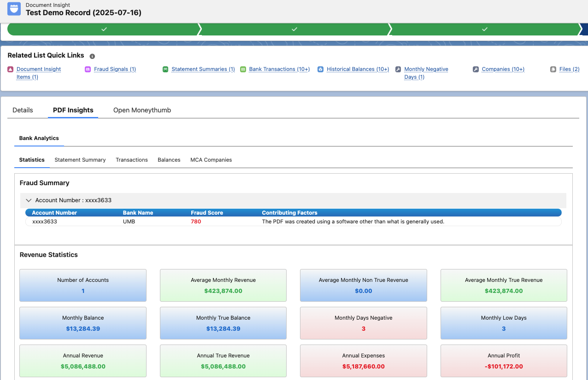The image size is (588, 380).
Task: Click the first completed path stage
Action: (104, 29)
